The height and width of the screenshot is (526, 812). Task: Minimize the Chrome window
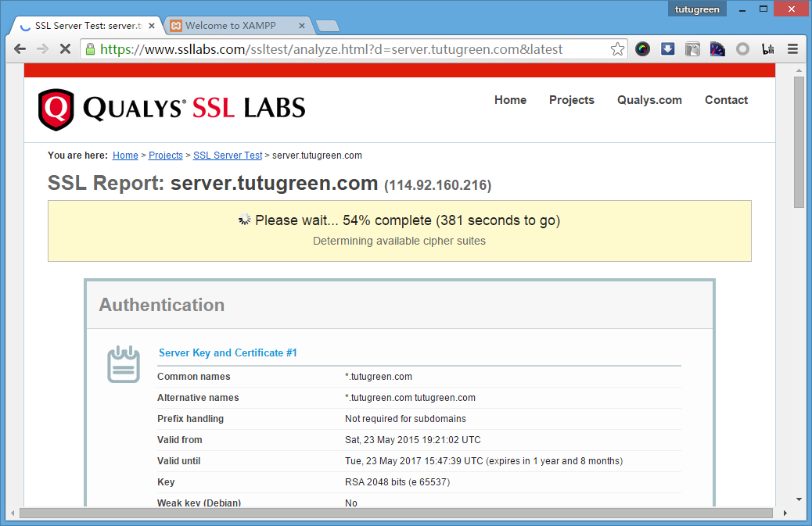click(x=742, y=9)
